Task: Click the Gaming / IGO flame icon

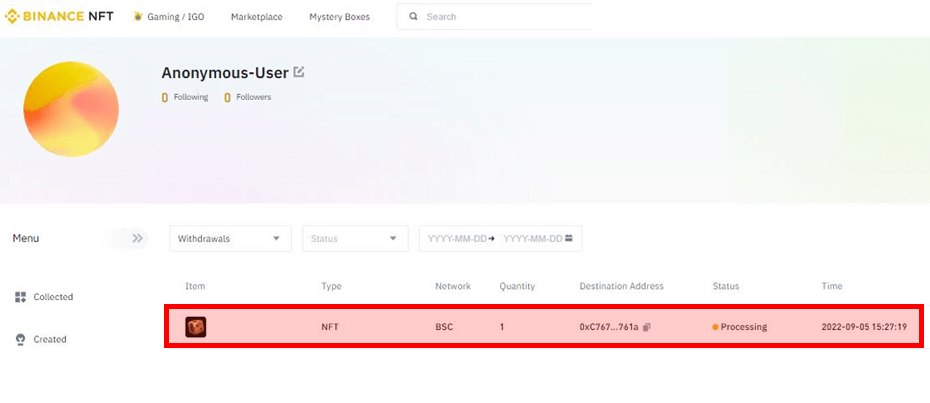Action: pos(138,17)
